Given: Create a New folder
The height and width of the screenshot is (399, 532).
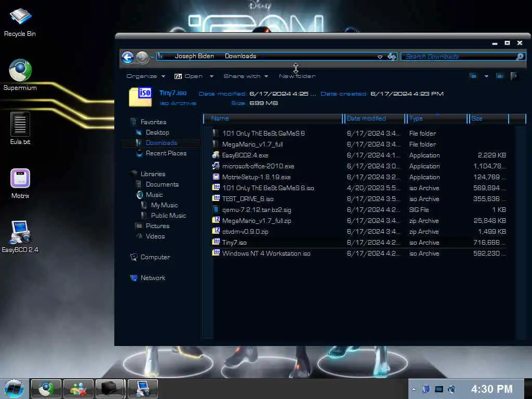Looking at the screenshot, I should [x=297, y=76].
